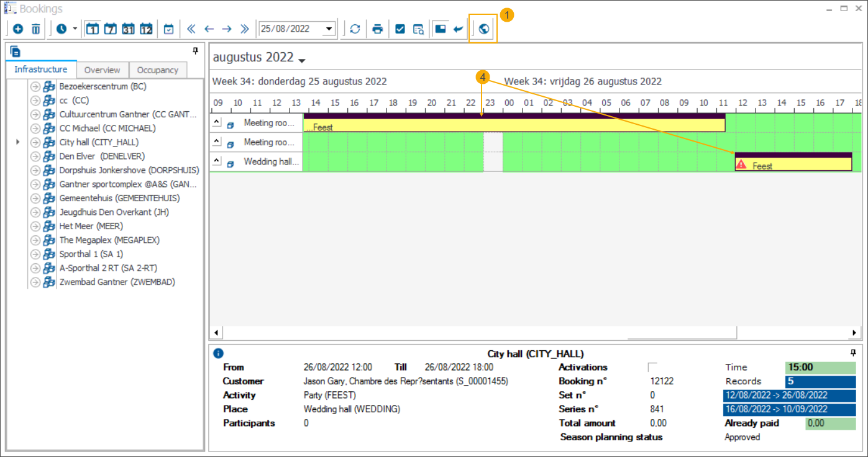Image resolution: width=868 pixels, height=457 pixels.
Task: Jump forward with the double right chevron
Action: [x=244, y=29]
